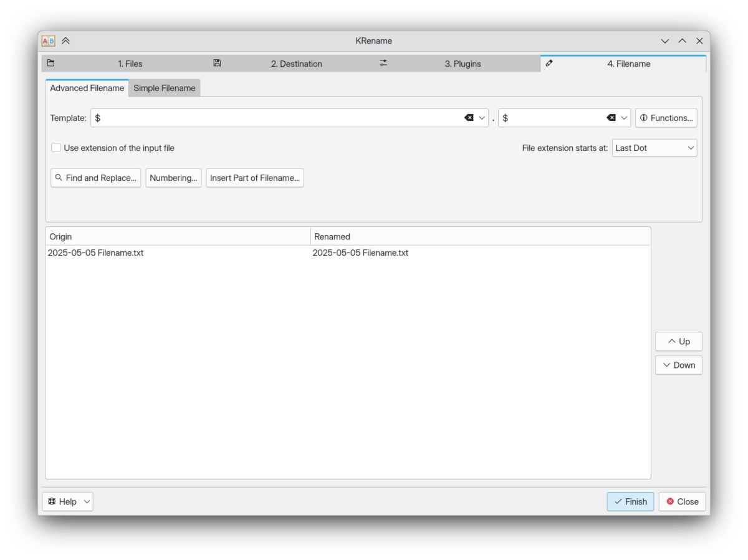Click the Finish button
Screen dimensions: 748x560
point(630,501)
